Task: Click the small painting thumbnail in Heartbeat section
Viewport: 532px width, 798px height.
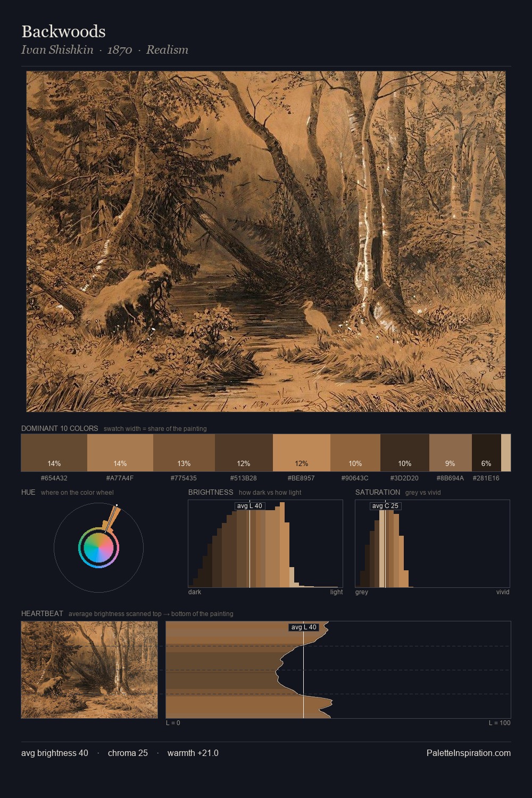Action: [x=89, y=670]
